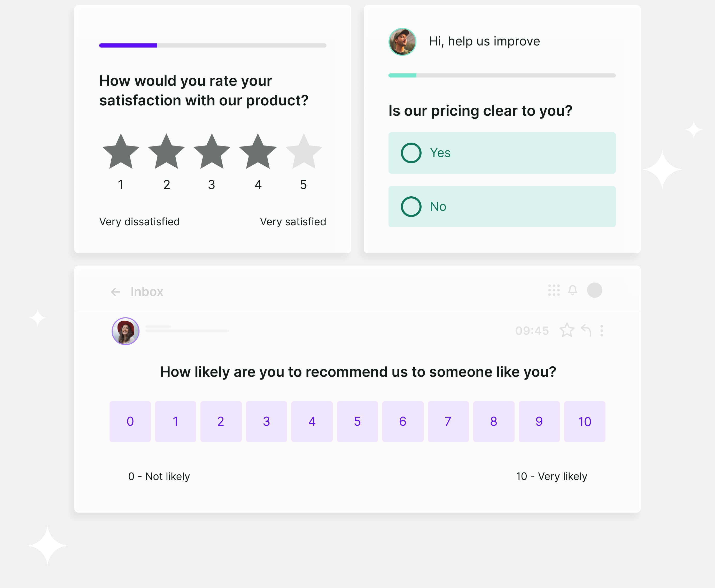Click the score 0 button
Image resolution: width=715 pixels, height=588 pixels.
coord(130,421)
